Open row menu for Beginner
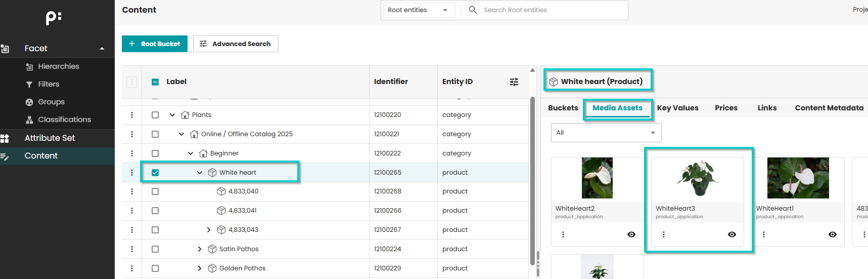This screenshot has width=868, height=279. point(132,153)
